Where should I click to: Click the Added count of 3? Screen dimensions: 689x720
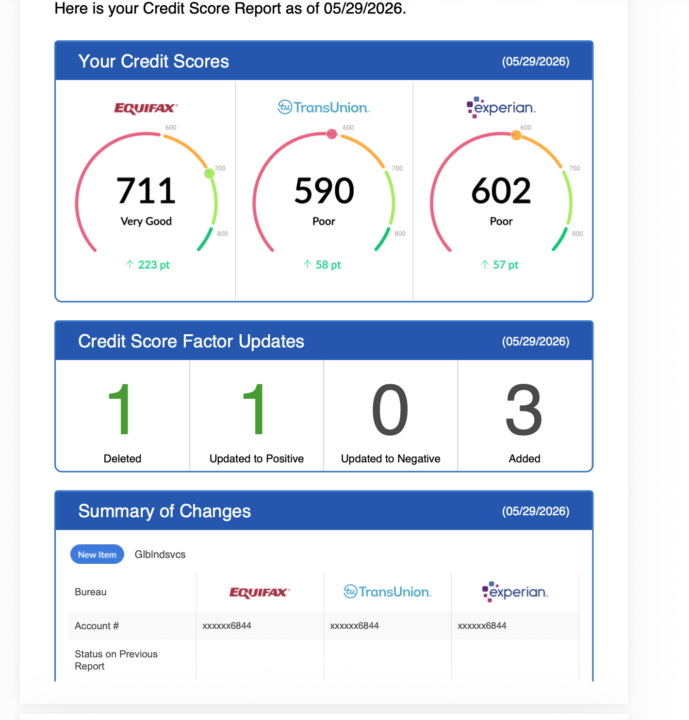click(524, 410)
